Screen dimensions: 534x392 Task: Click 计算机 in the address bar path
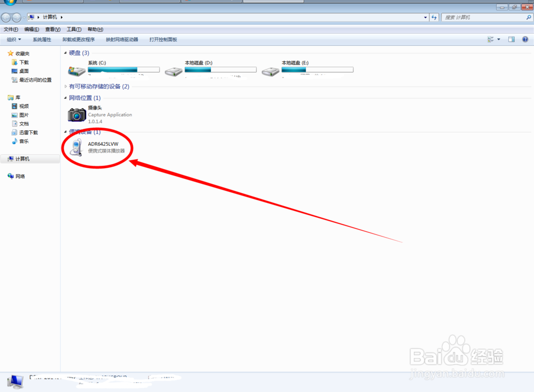[x=50, y=17]
